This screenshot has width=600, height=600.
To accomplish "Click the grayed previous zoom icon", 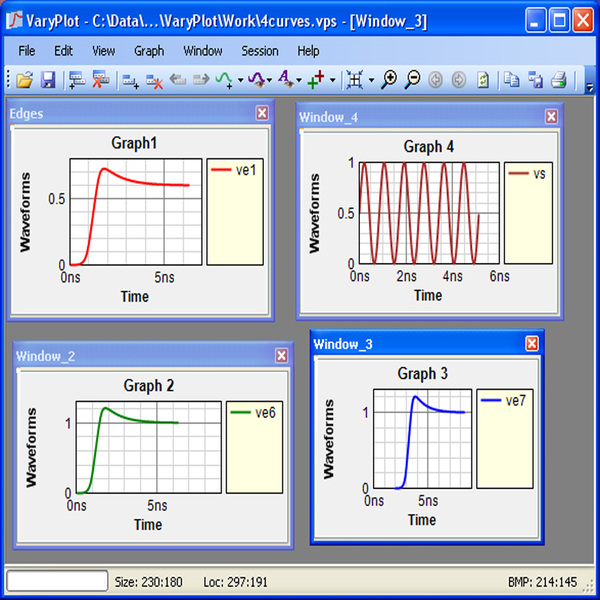I will pos(435,80).
